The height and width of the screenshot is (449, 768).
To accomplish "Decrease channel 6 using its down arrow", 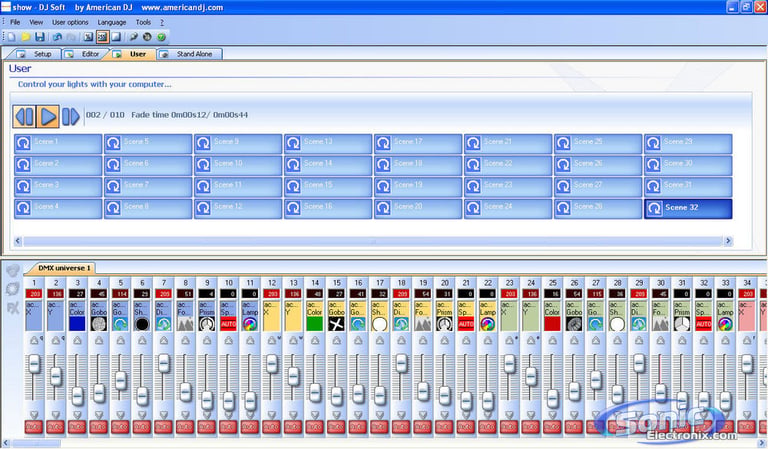I will tap(142, 414).
